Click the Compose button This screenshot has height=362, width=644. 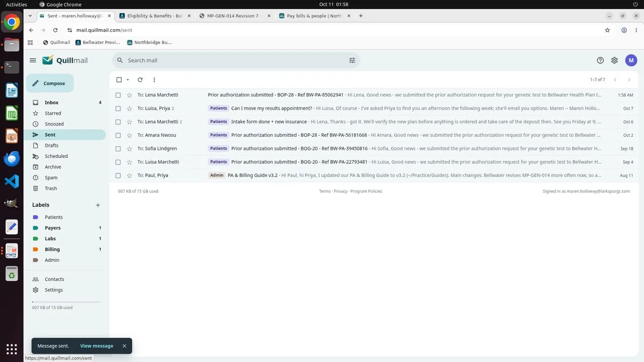point(50,83)
